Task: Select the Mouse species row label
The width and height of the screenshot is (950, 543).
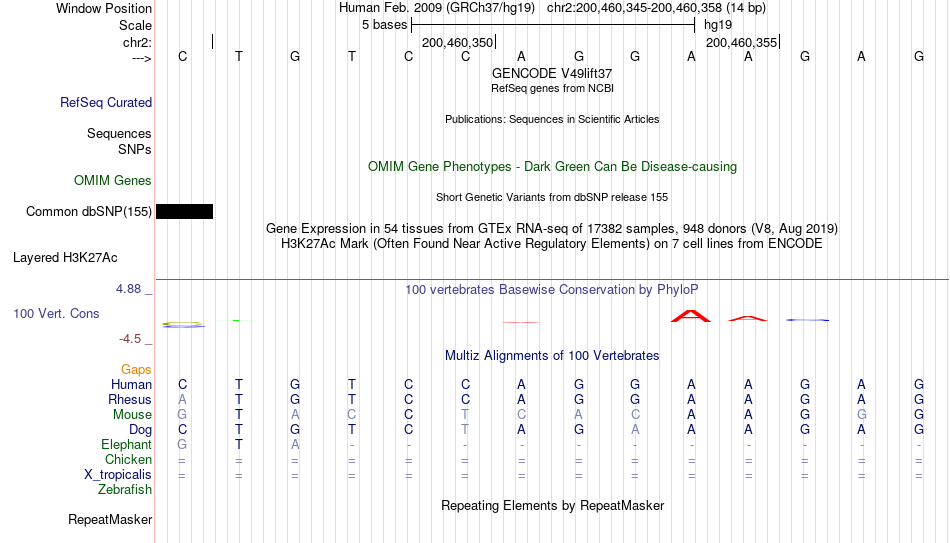Action: [x=132, y=415]
